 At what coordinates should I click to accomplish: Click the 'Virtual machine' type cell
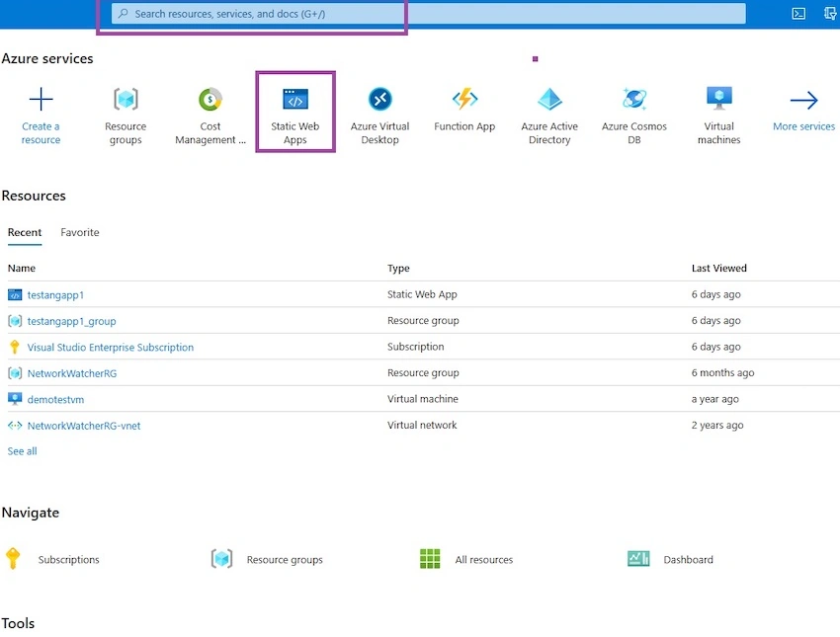click(x=423, y=399)
